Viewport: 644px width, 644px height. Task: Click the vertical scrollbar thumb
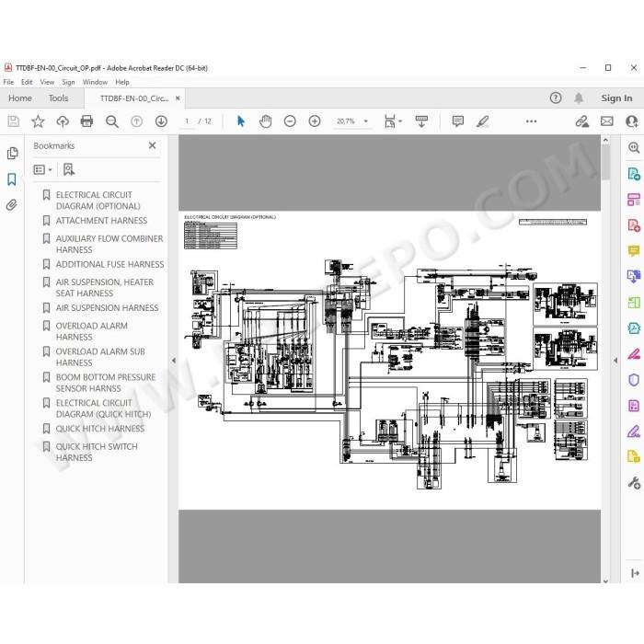coord(605,162)
